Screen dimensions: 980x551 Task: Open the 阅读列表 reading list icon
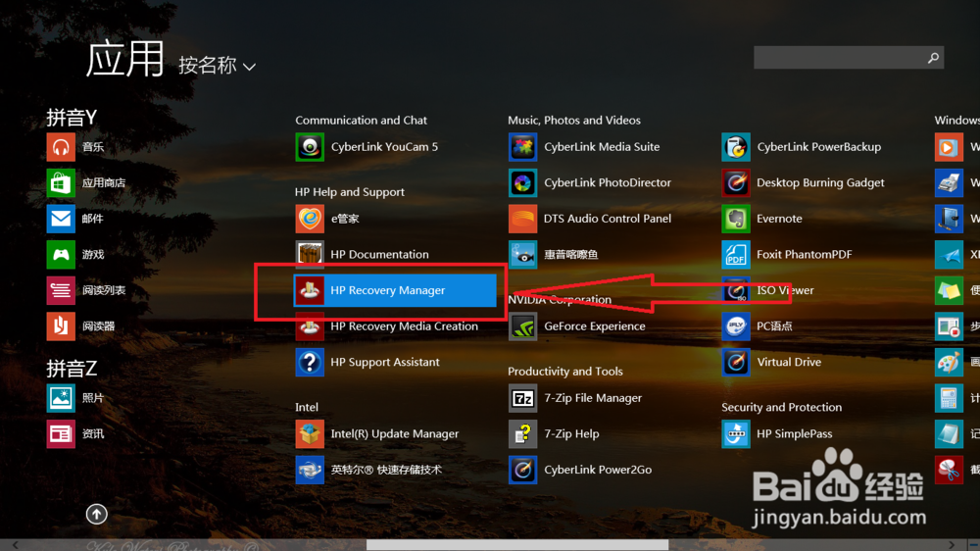click(61, 290)
